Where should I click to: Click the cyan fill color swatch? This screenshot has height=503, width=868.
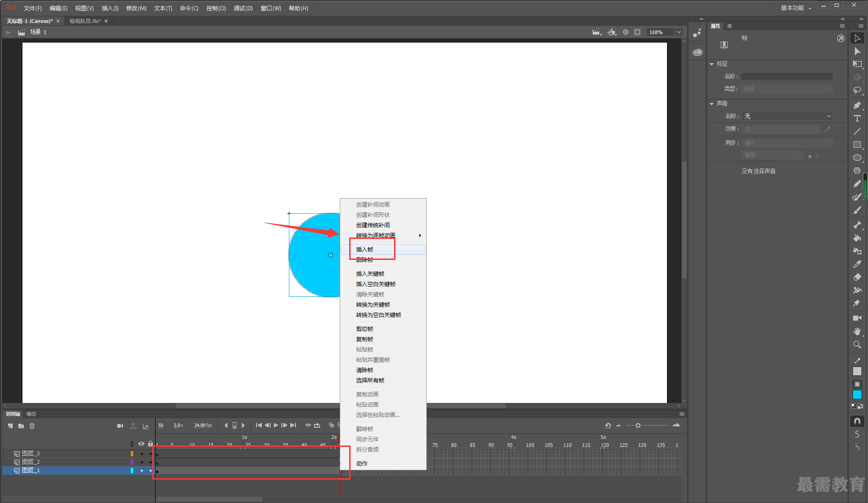point(857,395)
